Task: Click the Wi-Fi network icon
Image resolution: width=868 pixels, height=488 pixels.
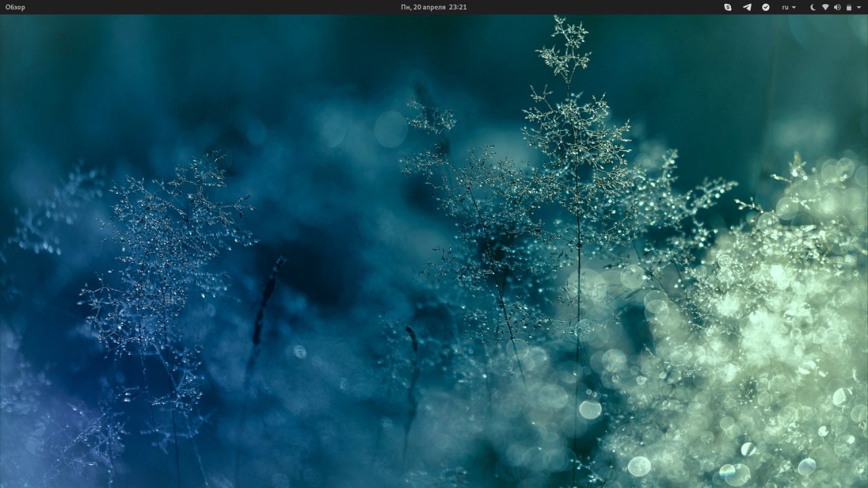Action: coord(825,7)
